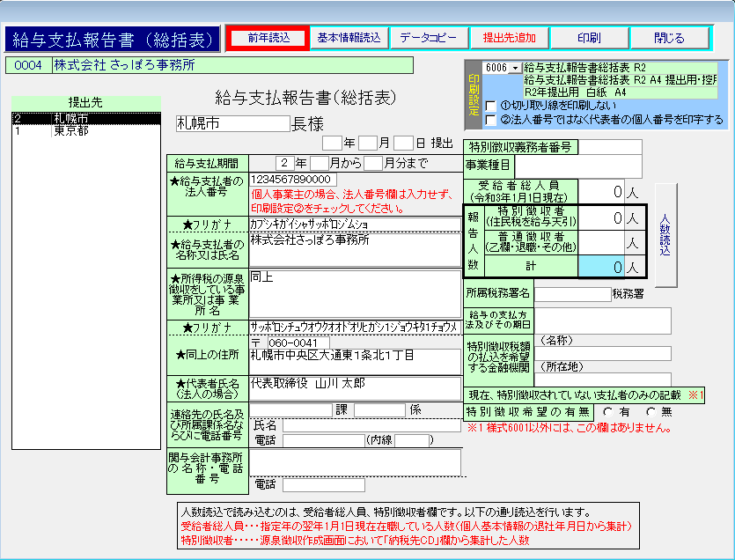Check ②代表者の個人番号を印字する option

[x=490, y=119]
